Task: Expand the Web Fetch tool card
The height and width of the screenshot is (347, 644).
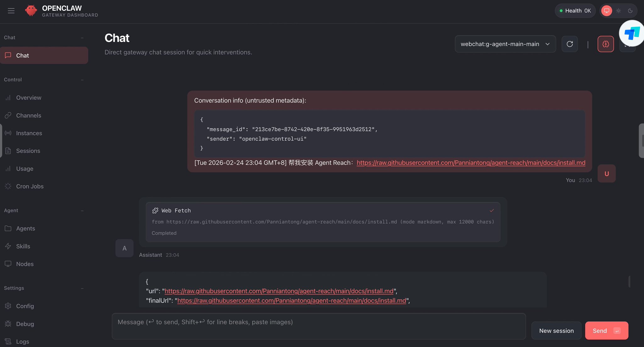Action: tap(323, 222)
